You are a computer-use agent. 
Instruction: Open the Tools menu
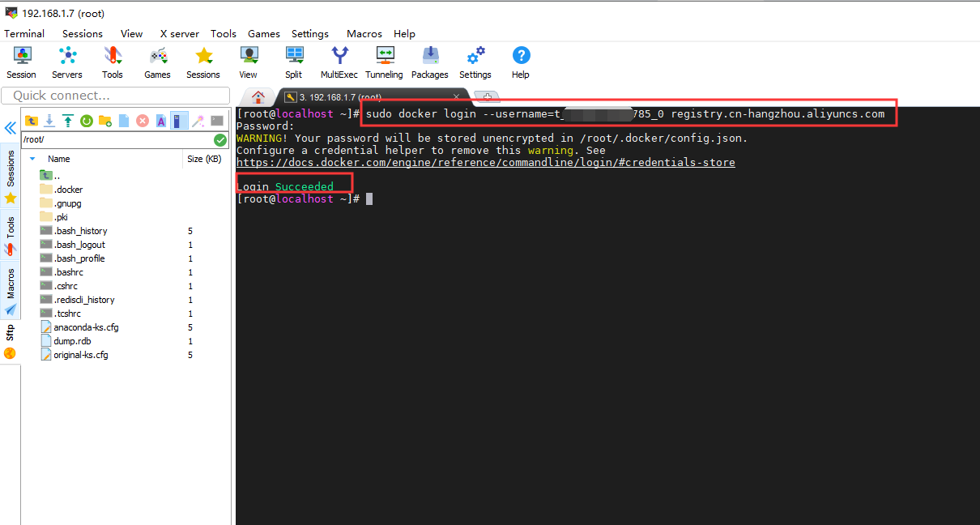coord(224,34)
